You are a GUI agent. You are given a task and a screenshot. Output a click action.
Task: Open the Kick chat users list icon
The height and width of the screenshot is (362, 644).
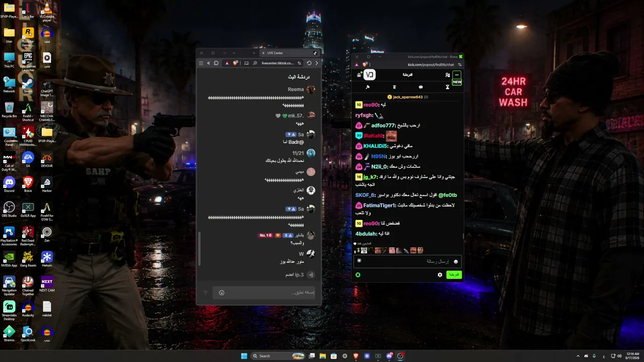click(447, 75)
